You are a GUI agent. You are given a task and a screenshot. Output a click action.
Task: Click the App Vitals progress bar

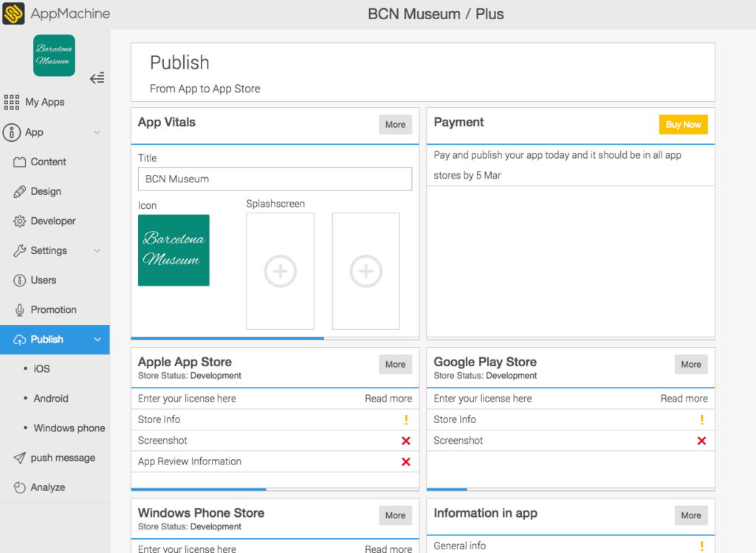[275, 338]
